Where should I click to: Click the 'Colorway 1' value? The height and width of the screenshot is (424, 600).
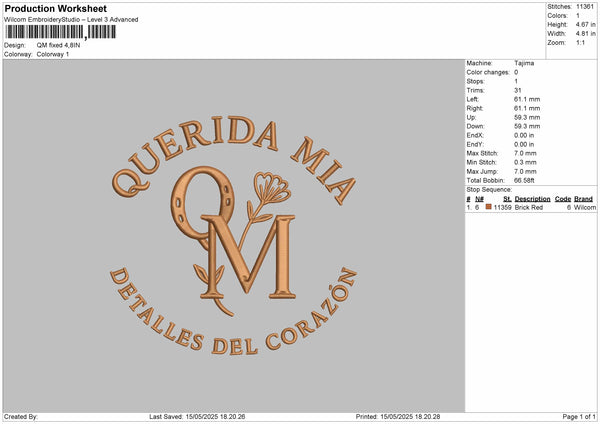(53, 54)
